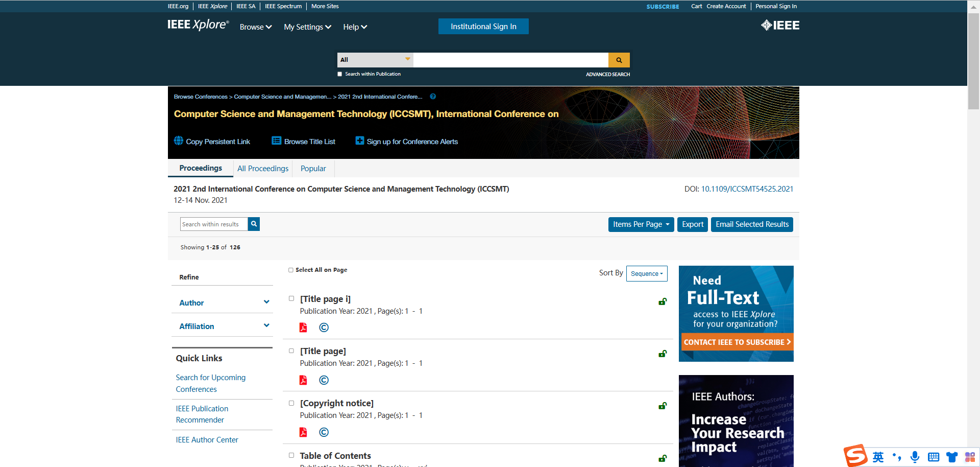Click the IEEE Xplore logo
This screenshot has width=980, height=467.
coord(198,25)
